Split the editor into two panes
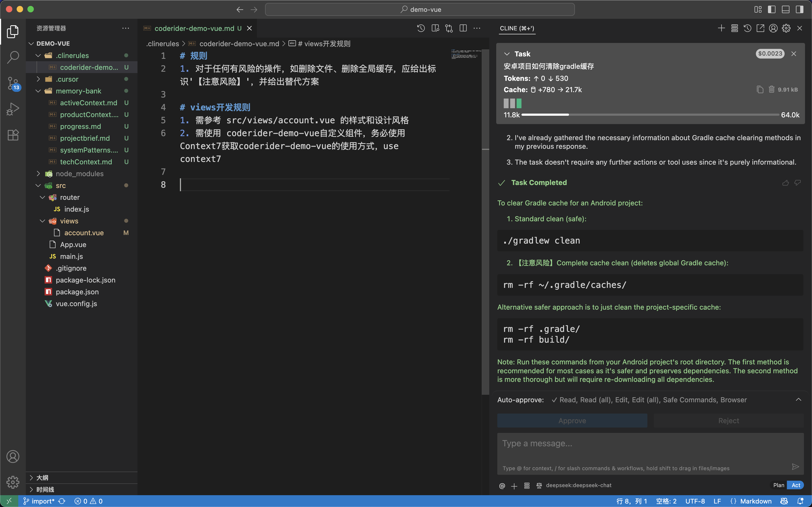This screenshot has width=812, height=507. coord(463,28)
